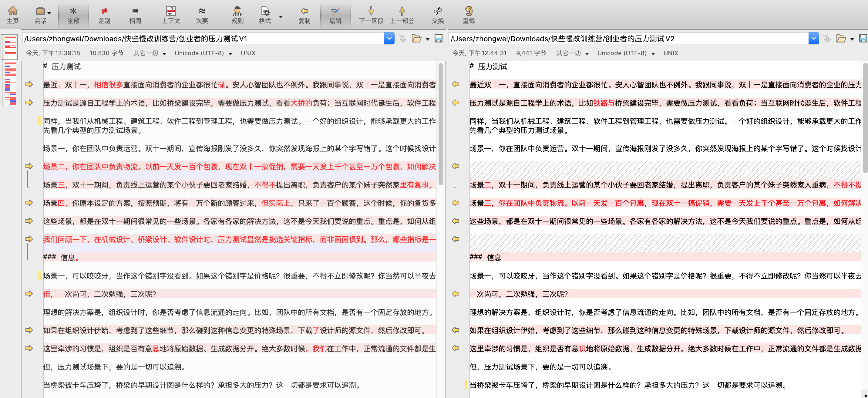Open left Unicode (UTF-8) encoding dropdown
The height and width of the screenshot is (398, 868).
(203, 53)
